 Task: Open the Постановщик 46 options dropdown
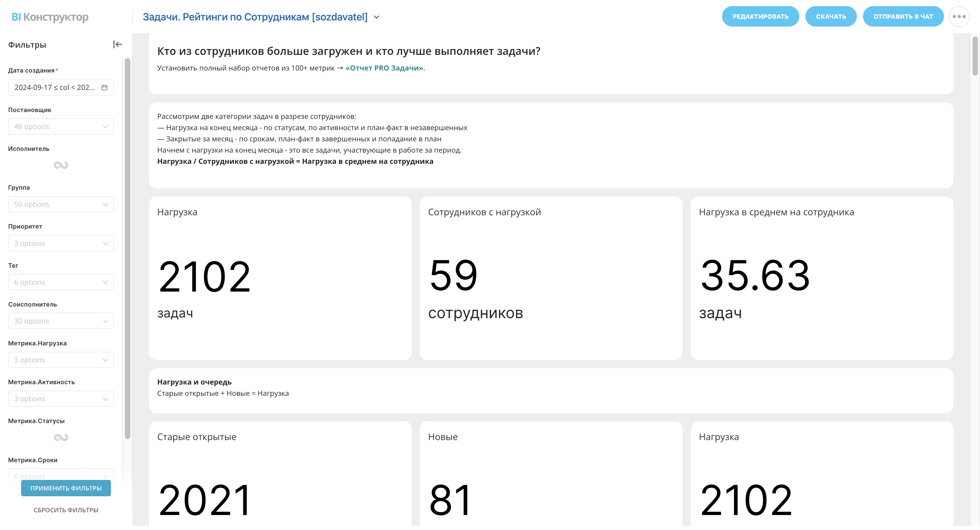[61, 127]
